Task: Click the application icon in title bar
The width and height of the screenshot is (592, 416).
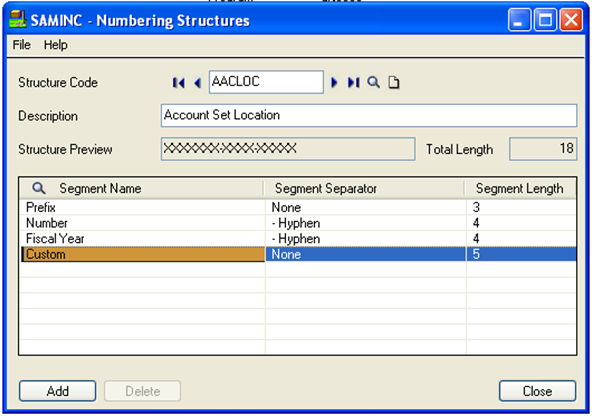Action: [x=18, y=19]
